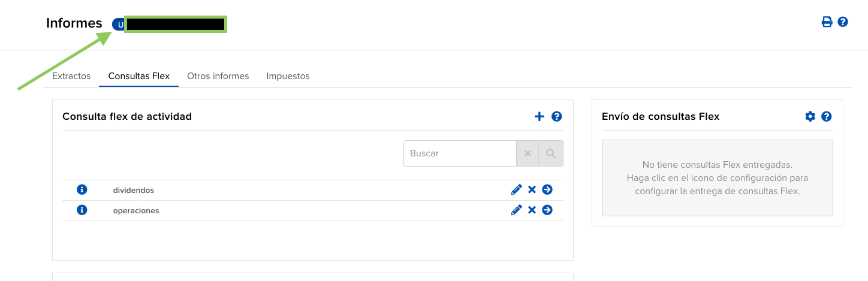Switch to the Extractos tab
The width and height of the screenshot is (868, 281).
click(x=71, y=76)
